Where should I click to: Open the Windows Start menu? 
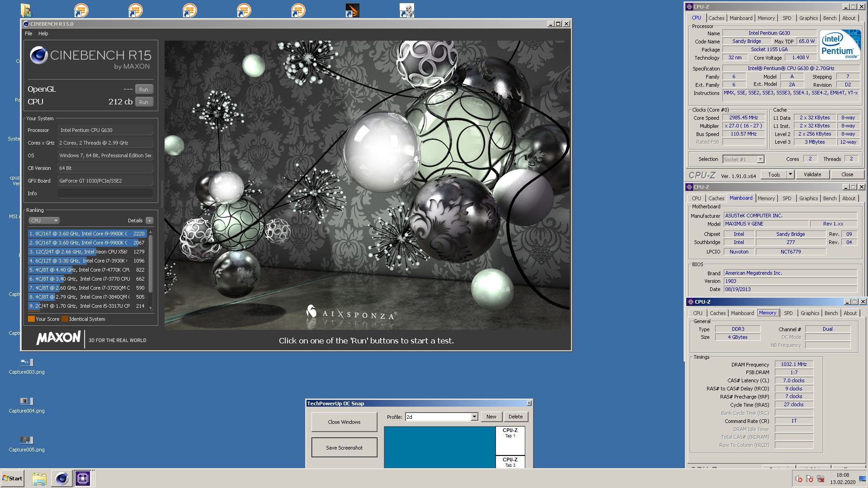[x=13, y=479]
